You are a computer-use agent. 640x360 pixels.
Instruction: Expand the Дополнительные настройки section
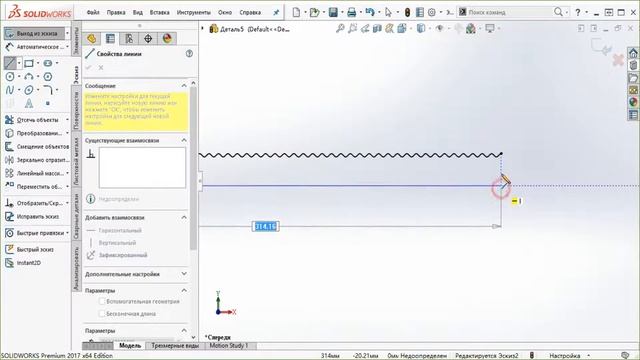tap(184, 274)
